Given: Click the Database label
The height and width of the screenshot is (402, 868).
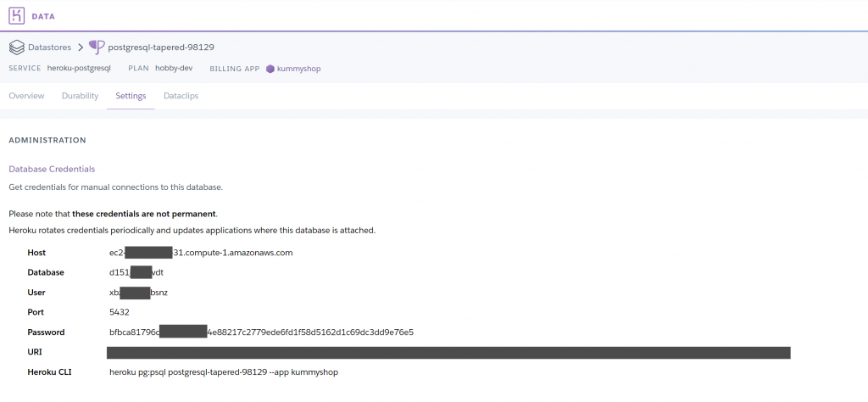Looking at the screenshot, I should pyautogui.click(x=46, y=272).
